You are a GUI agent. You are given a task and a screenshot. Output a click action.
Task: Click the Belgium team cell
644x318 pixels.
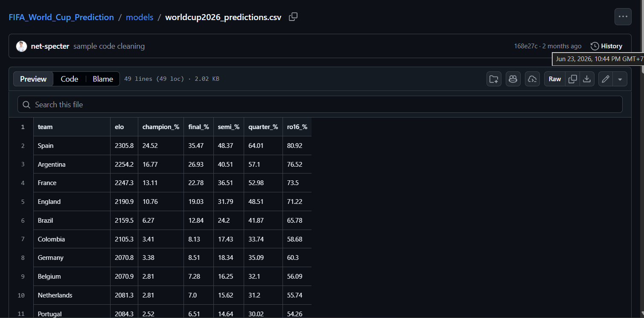click(72, 277)
